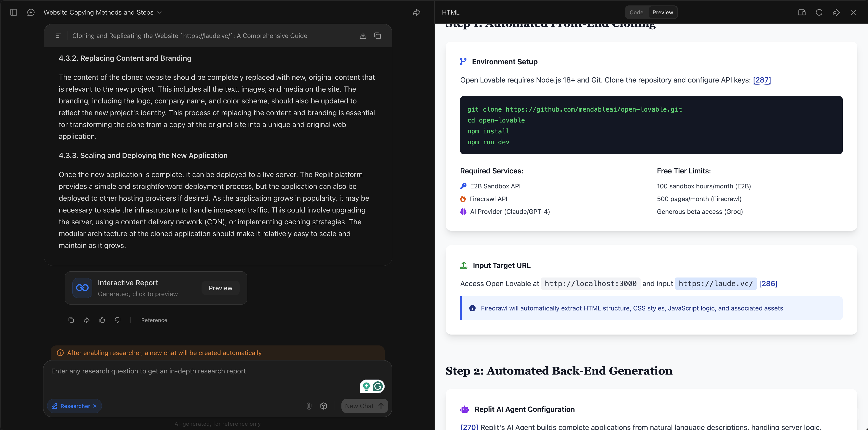Click the thumbs up icon

[x=102, y=320]
